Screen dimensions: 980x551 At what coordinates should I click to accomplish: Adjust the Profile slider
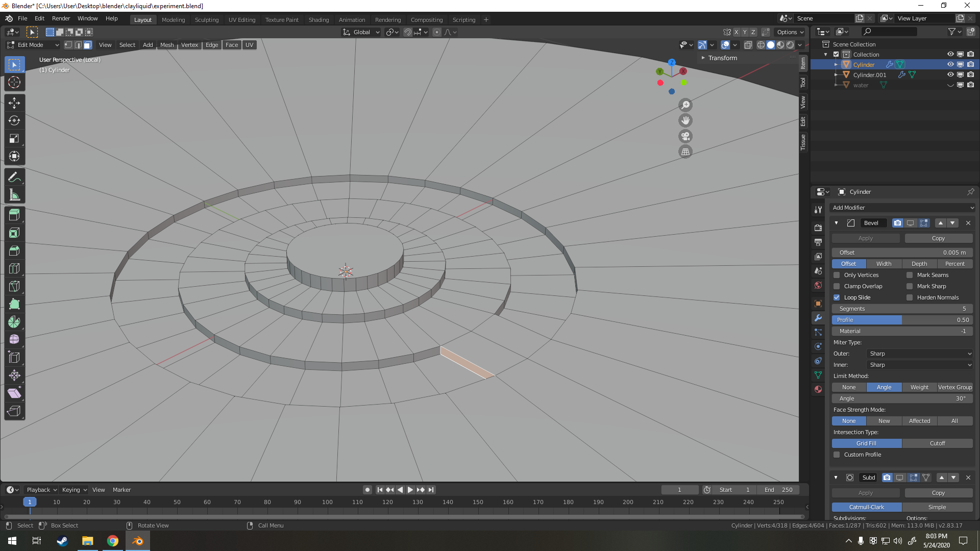pos(902,320)
